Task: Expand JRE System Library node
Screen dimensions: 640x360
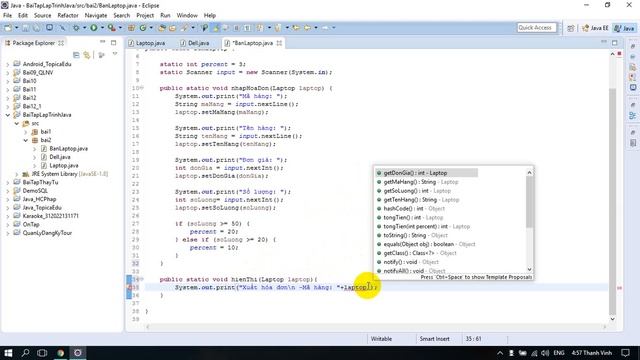Action: 17,174
